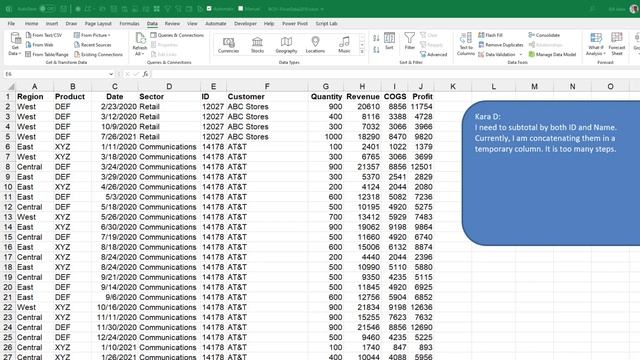Select the Stocks data type
This screenshot has height=360, width=640.
(x=257, y=45)
